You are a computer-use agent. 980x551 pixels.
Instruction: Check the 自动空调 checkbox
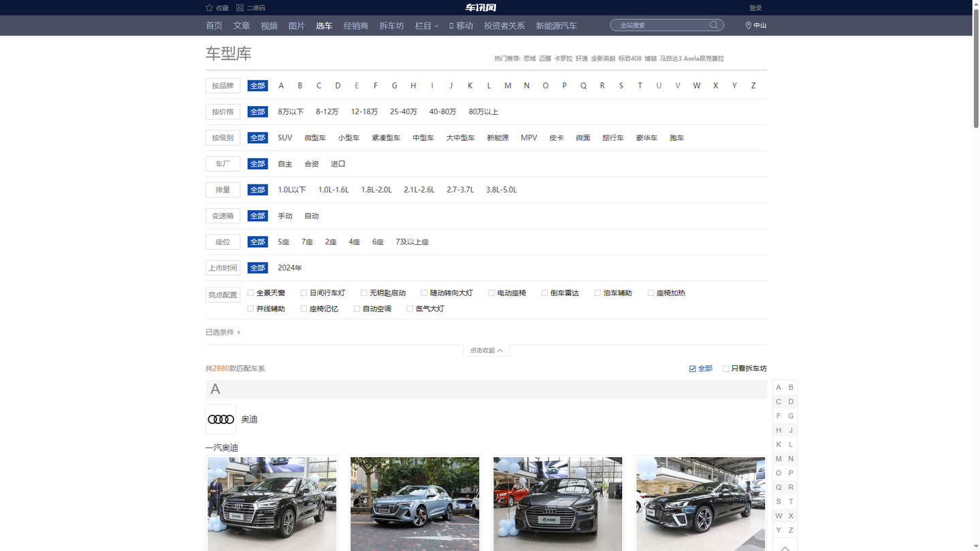[357, 309]
